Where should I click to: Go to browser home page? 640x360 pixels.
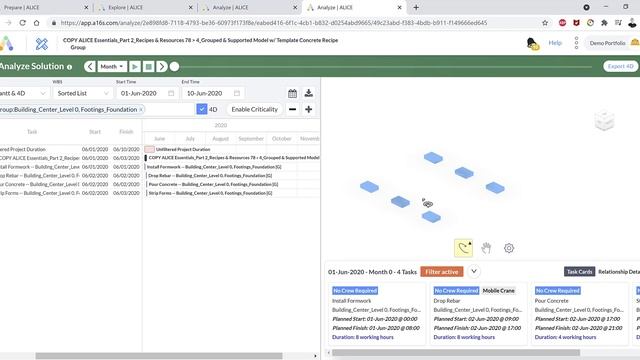[36, 23]
